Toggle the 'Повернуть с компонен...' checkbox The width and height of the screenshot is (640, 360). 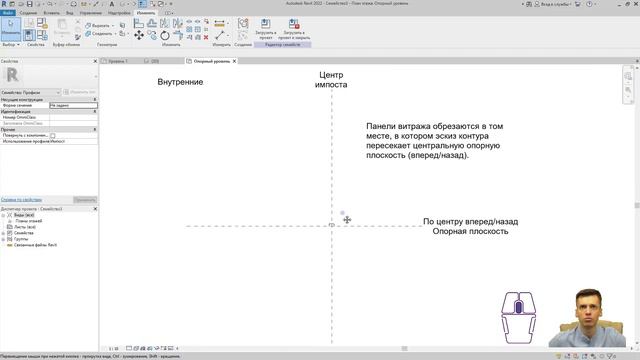click(x=53, y=136)
